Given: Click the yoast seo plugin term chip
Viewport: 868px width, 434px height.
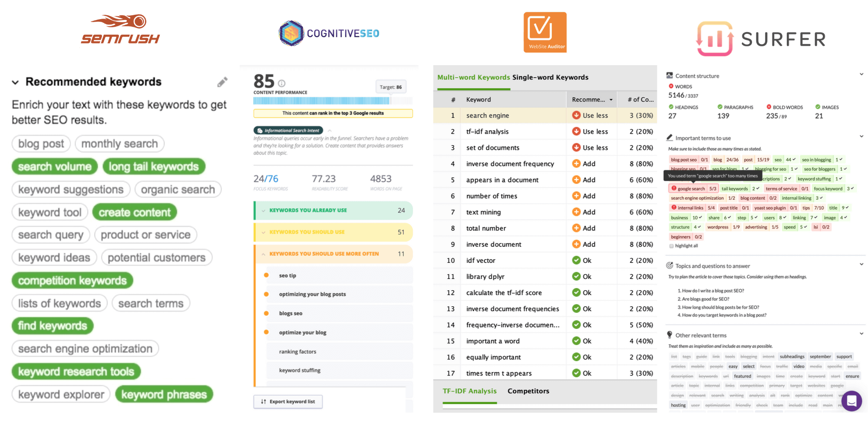Looking at the screenshot, I should click(776, 208).
